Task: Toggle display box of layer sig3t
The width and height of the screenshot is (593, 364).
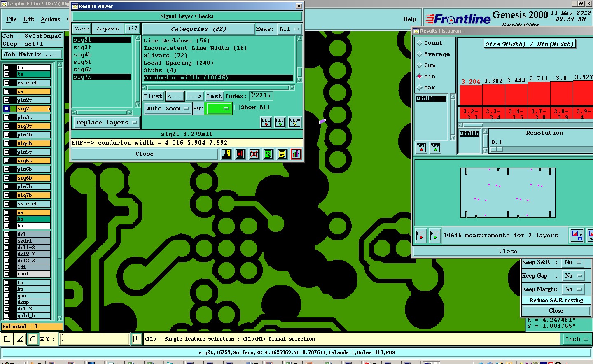Action: point(7,126)
